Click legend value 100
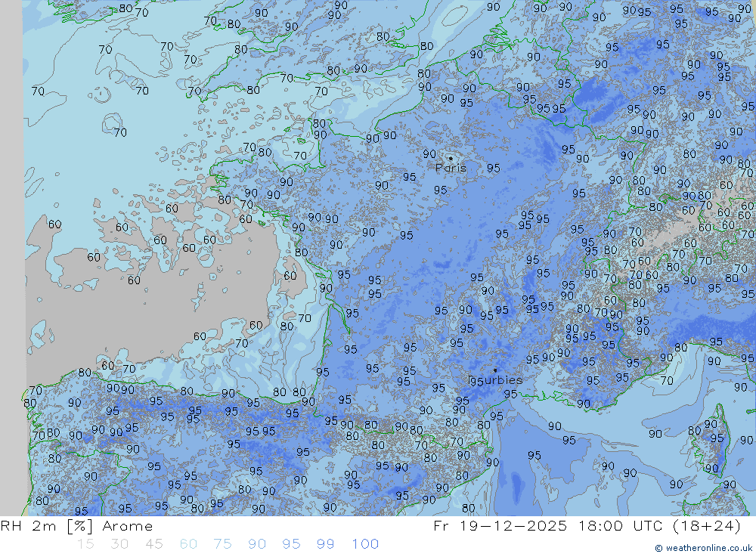756x554 pixels. coord(365,544)
